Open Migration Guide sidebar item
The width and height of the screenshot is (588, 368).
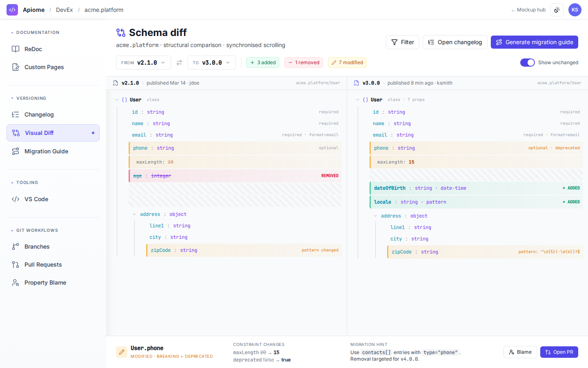click(x=53, y=151)
